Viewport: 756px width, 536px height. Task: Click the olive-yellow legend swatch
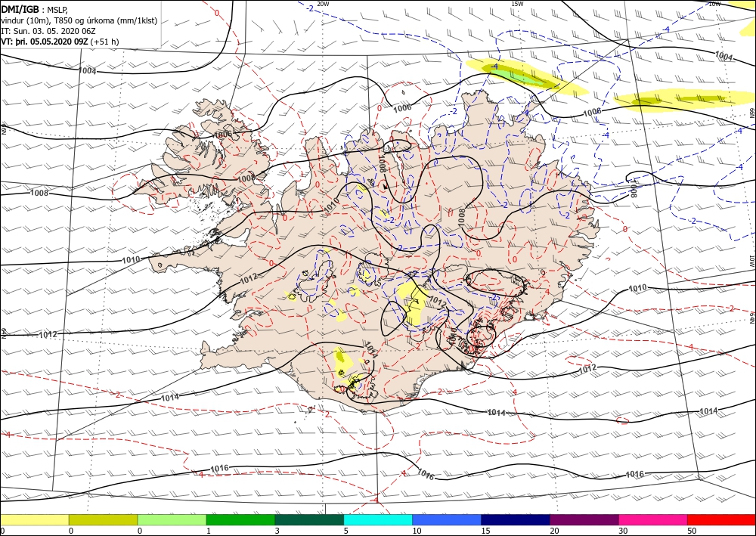pos(103,519)
